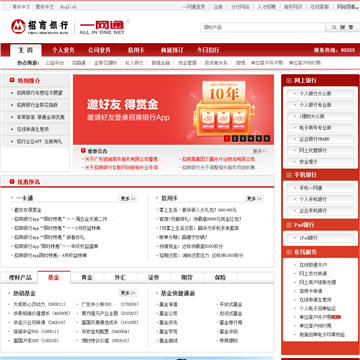Select banner slide indicator 1

227,138
